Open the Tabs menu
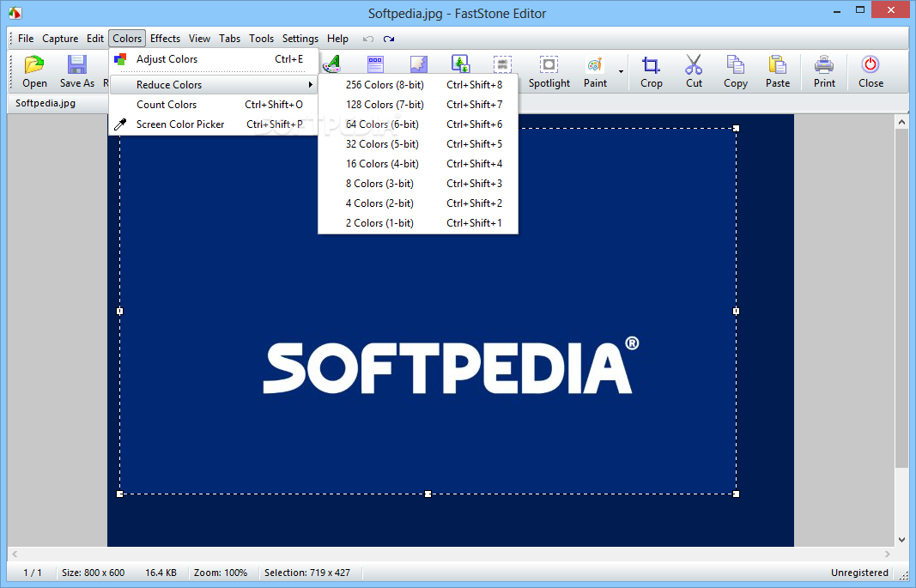This screenshot has height=588, width=916. [x=229, y=39]
